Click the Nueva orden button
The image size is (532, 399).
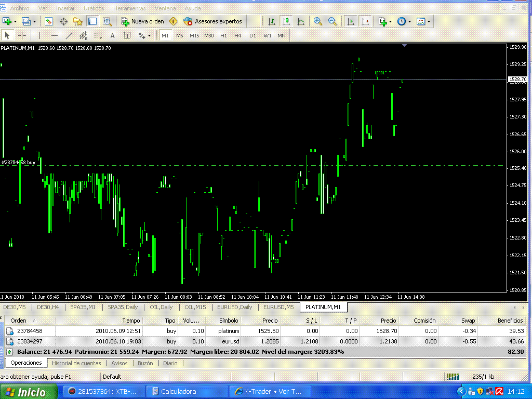pos(142,21)
